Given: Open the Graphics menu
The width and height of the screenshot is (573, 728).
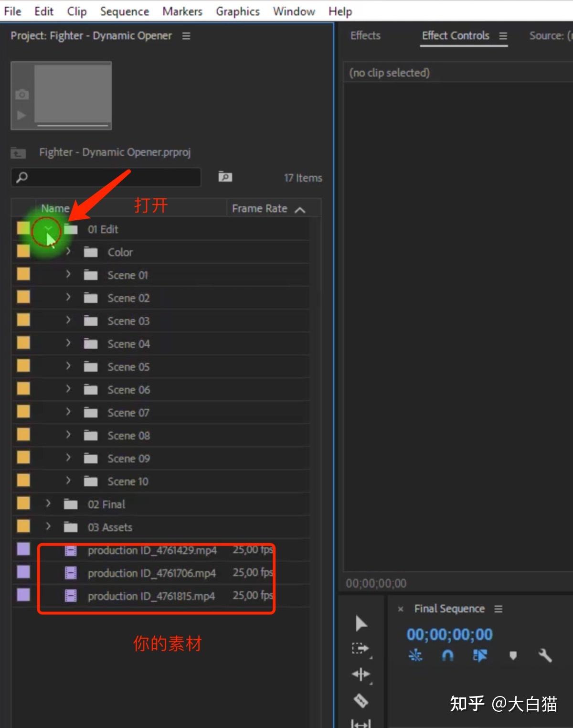Looking at the screenshot, I should click(x=238, y=11).
